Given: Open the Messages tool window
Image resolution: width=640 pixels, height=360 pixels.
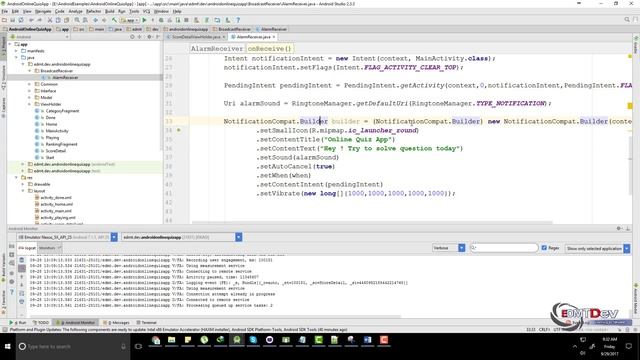Looking at the screenshot, I should [116, 322].
